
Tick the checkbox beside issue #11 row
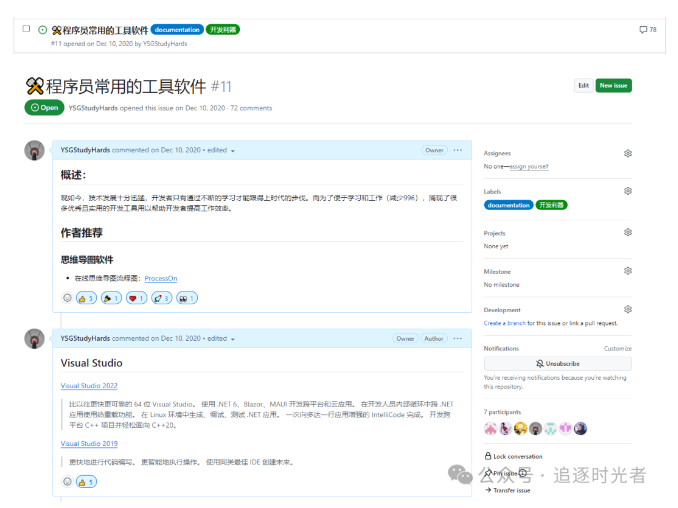tap(26, 29)
